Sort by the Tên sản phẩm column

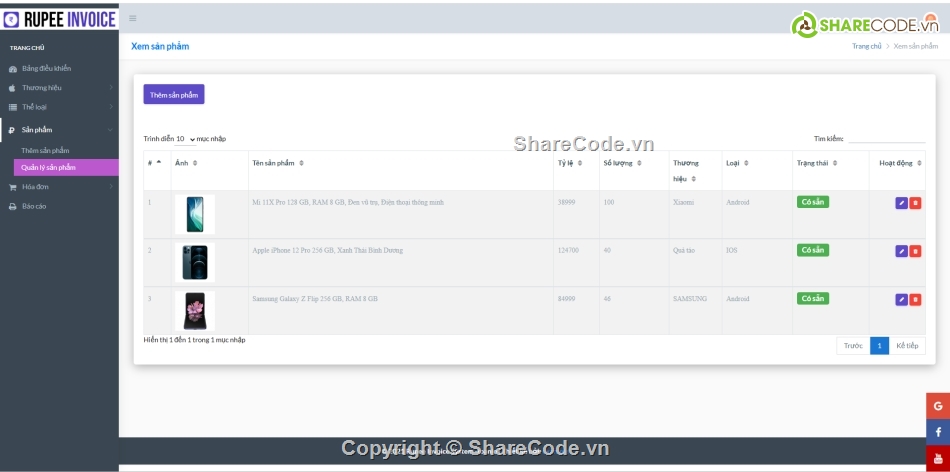(x=301, y=163)
